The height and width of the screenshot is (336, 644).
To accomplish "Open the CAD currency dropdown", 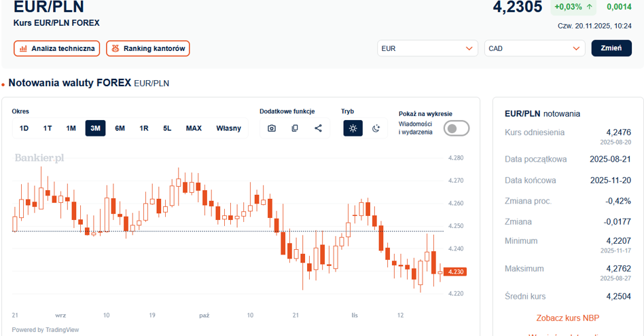I will (535, 48).
